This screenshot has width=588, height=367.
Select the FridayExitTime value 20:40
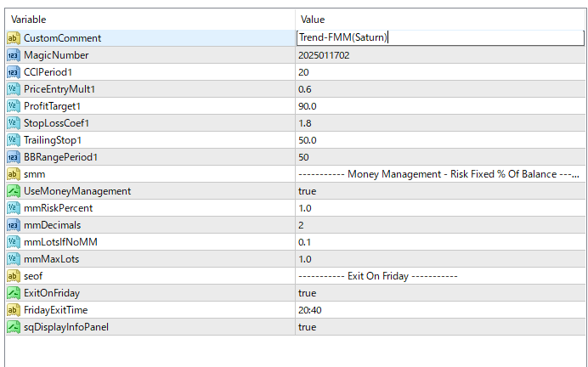(309, 310)
